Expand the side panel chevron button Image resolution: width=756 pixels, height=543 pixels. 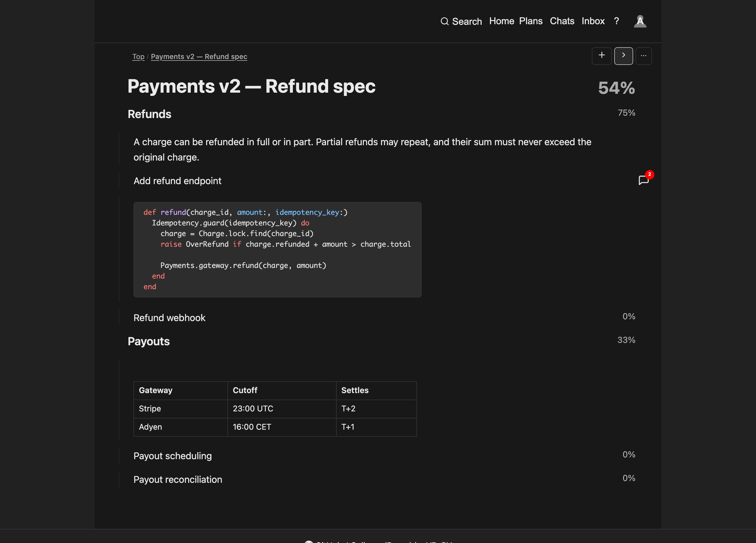623,56
